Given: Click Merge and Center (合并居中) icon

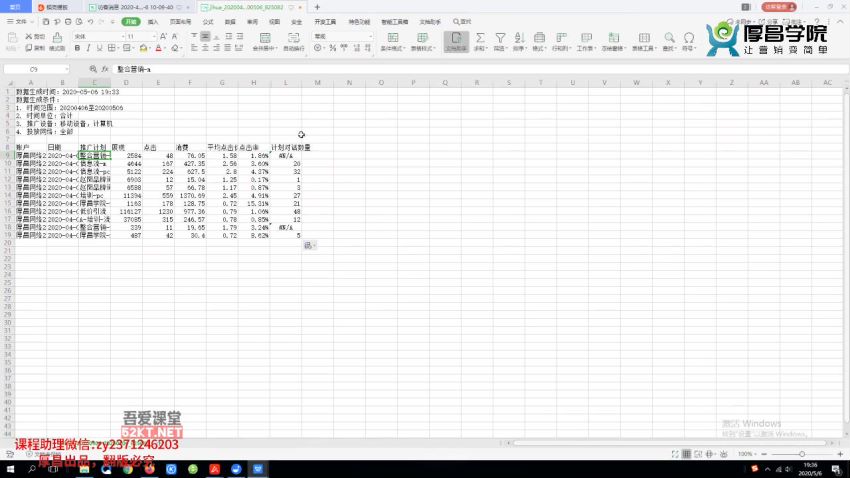Looking at the screenshot, I should click(263, 39).
